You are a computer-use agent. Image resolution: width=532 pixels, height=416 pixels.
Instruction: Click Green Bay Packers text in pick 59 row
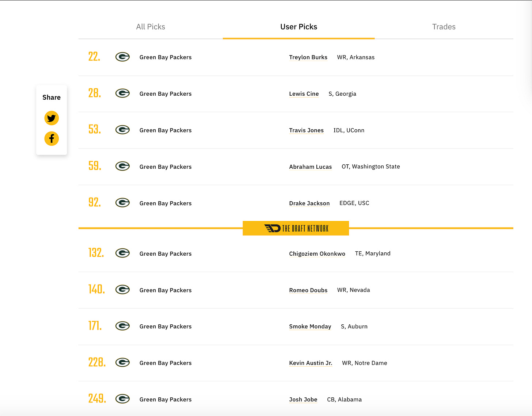(x=166, y=167)
